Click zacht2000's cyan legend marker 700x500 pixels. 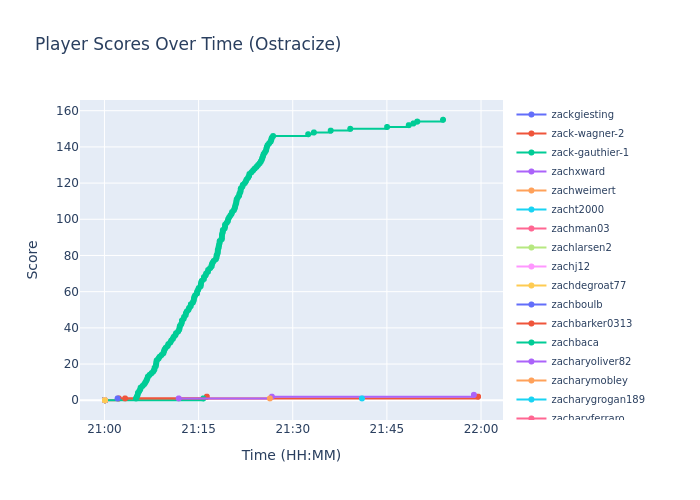click(531, 210)
